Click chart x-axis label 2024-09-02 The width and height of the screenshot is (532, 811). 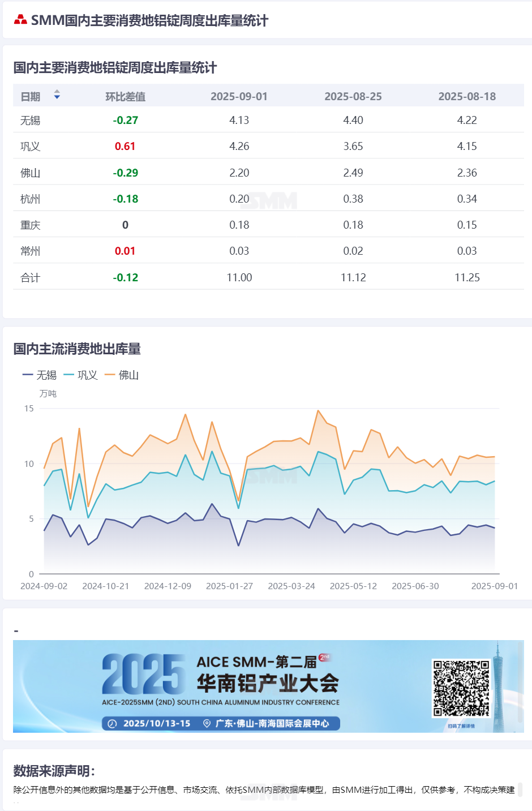pos(44,586)
